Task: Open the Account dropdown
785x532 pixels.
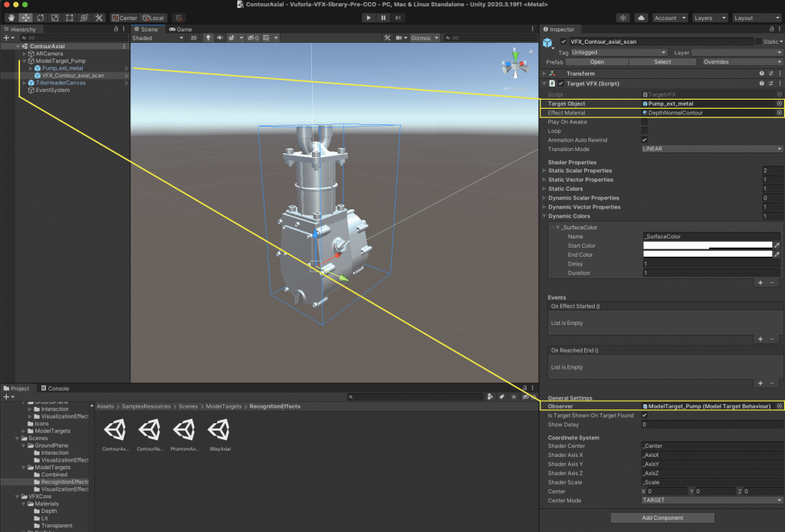Action: tap(670, 18)
